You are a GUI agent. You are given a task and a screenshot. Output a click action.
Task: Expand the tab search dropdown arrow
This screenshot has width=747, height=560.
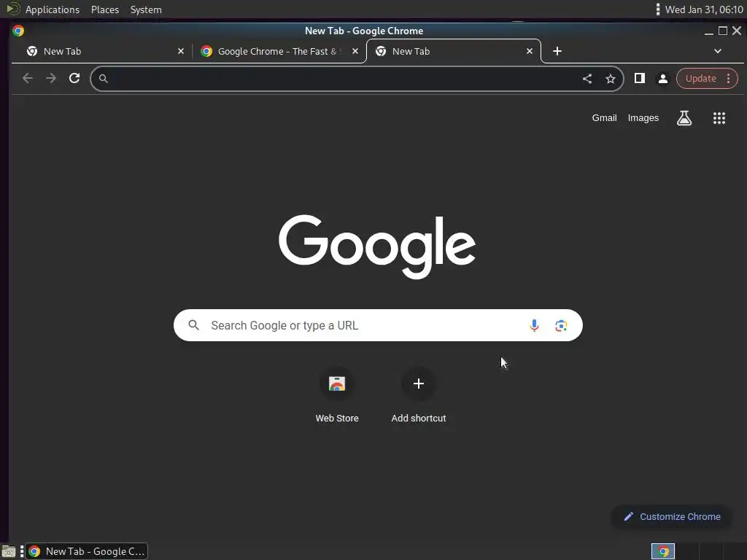pos(718,51)
